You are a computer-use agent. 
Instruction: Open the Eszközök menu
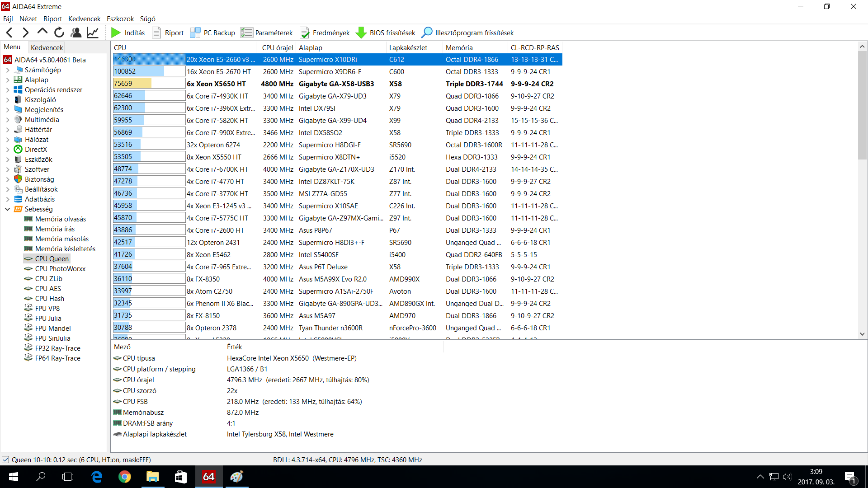[x=120, y=19]
